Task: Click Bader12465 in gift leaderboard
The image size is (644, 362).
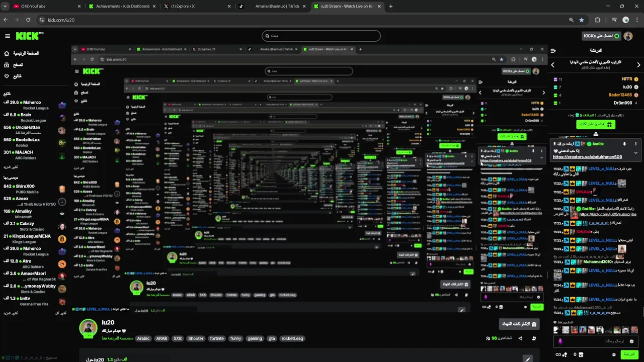Action: (620, 95)
